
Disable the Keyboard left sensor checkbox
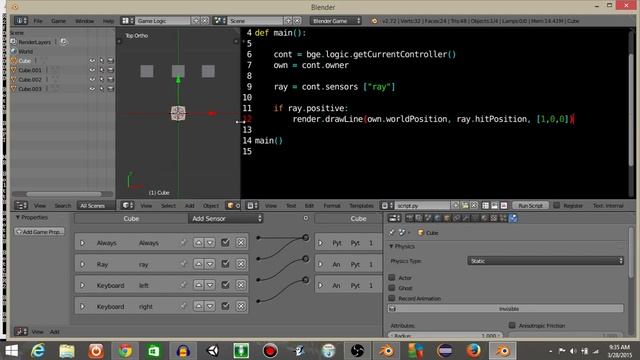(225, 285)
